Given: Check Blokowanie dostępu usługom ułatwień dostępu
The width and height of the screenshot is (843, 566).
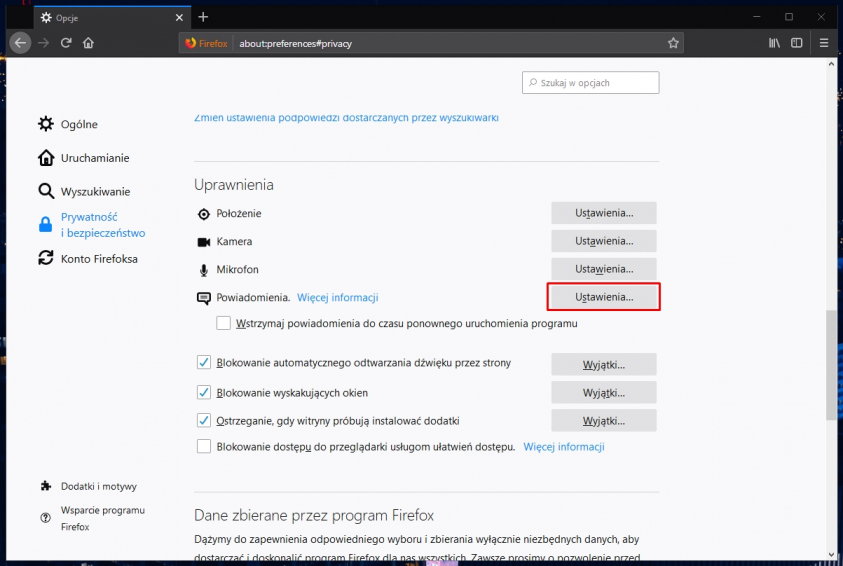Looking at the screenshot, I should click(204, 447).
